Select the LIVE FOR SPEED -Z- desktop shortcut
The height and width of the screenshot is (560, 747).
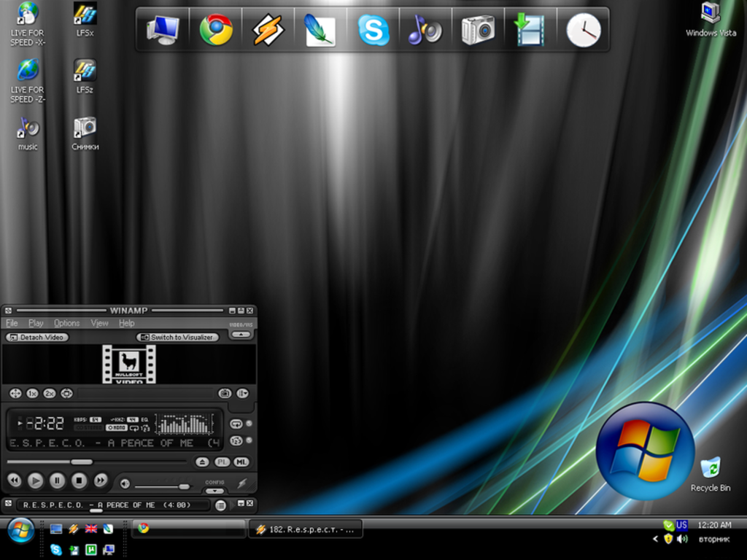tap(27, 81)
